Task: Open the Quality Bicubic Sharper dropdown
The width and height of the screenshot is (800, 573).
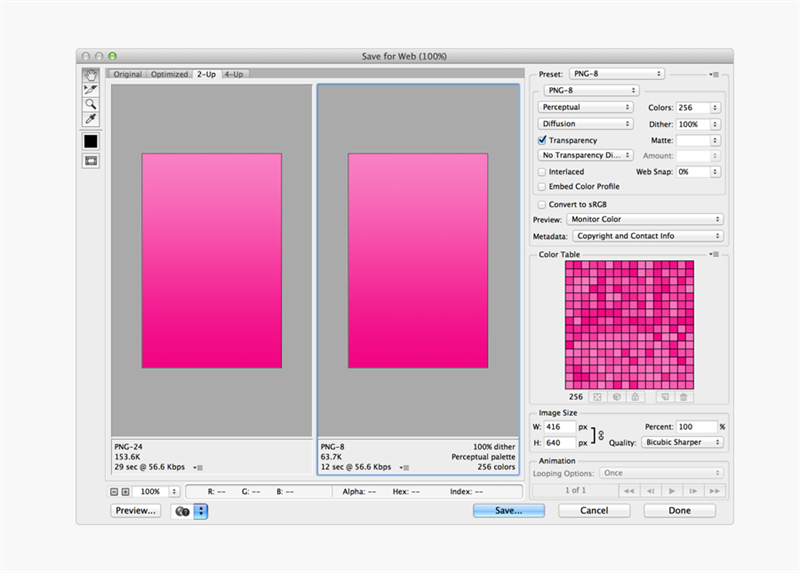Action: (682, 442)
